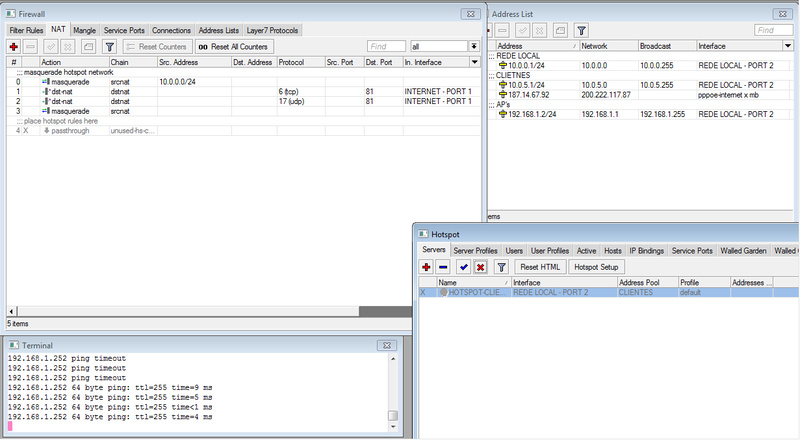Click Hotspot window title icon

(x=423, y=234)
